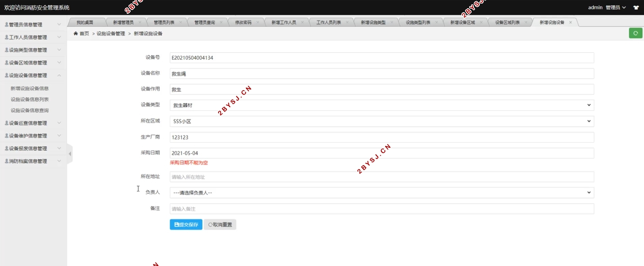Switch to the 新增设施类型 tab
Viewport: 644px width, 266px height.
tap(373, 22)
